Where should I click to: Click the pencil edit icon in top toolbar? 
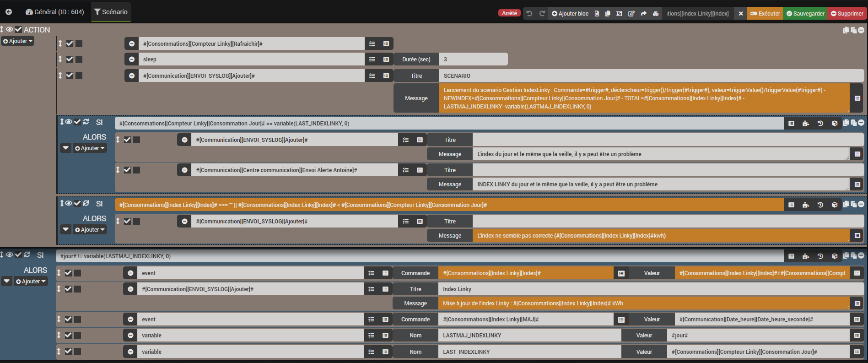click(631, 14)
